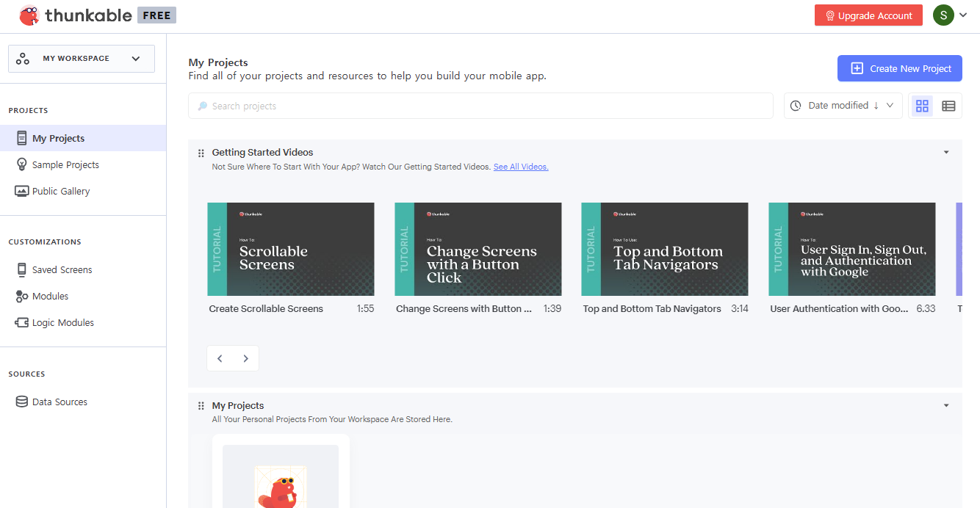Click the Logic Modules puzzle icon
The height and width of the screenshot is (508, 980).
pyautogui.click(x=21, y=322)
